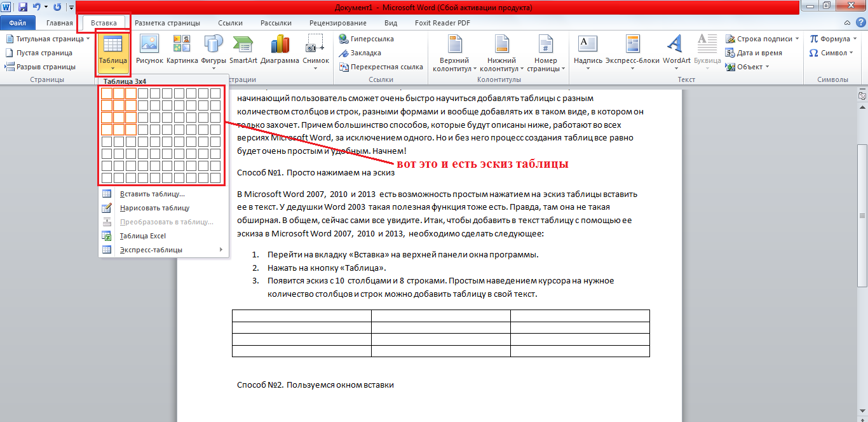Insert a Рисунок (Picture)
This screenshot has width=868, height=422.
click(x=149, y=50)
